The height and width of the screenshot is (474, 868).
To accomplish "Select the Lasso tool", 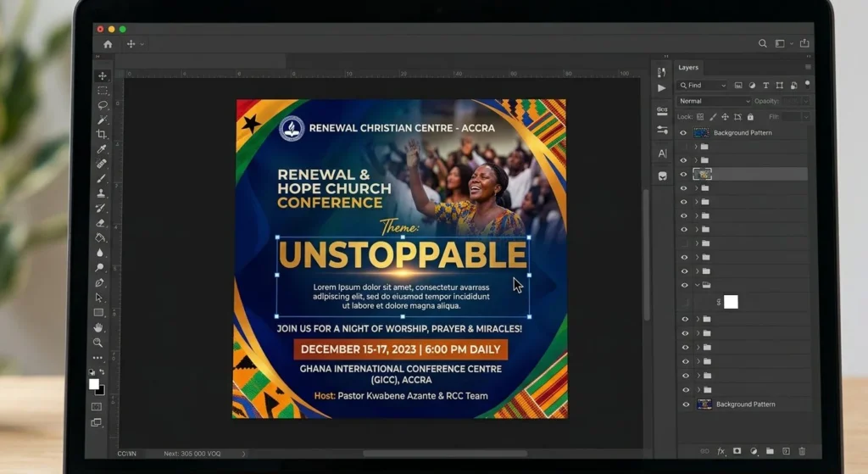I will click(103, 105).
